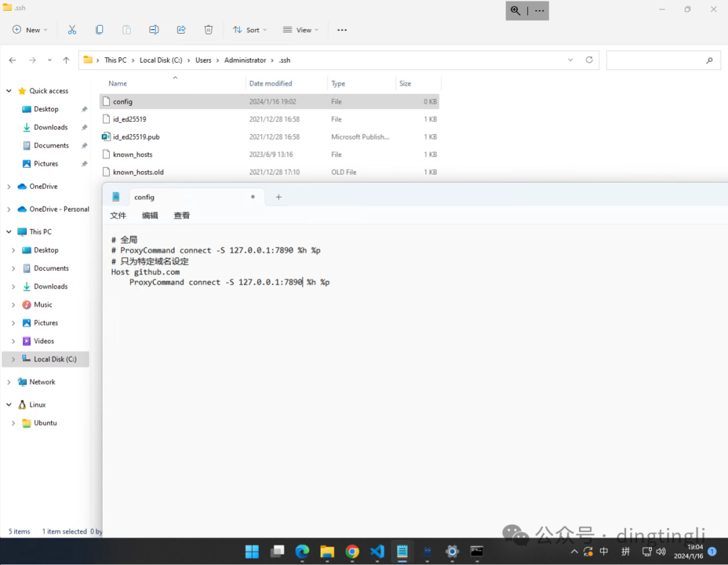
Task: Select the Cut icon in Explorer toolbar
Action: click(72, 30)
